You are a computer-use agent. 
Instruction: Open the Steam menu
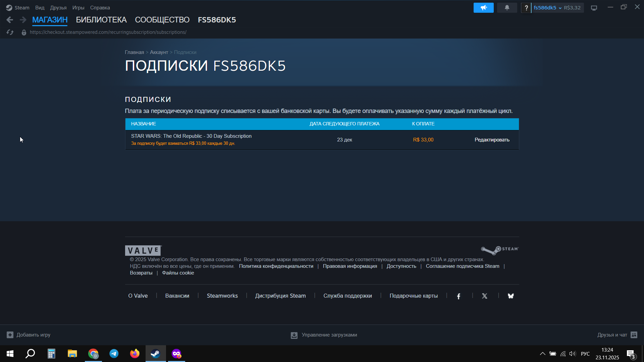pos(22,8)
